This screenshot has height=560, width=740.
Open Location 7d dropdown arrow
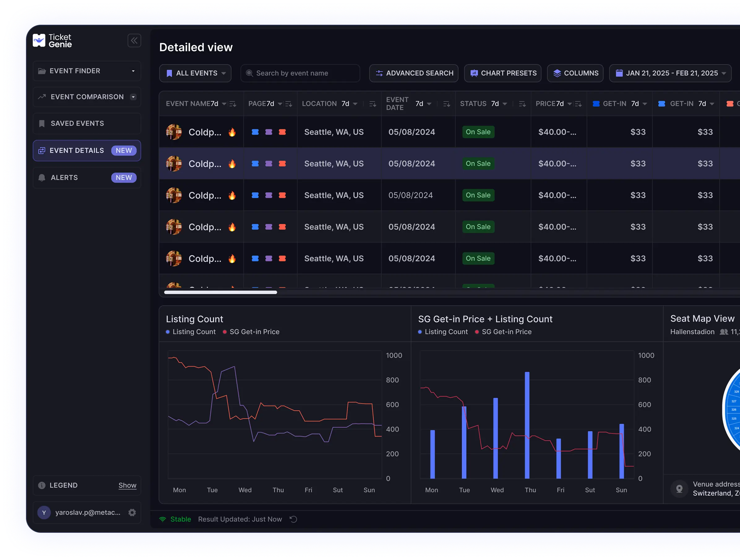pos(355,104)
